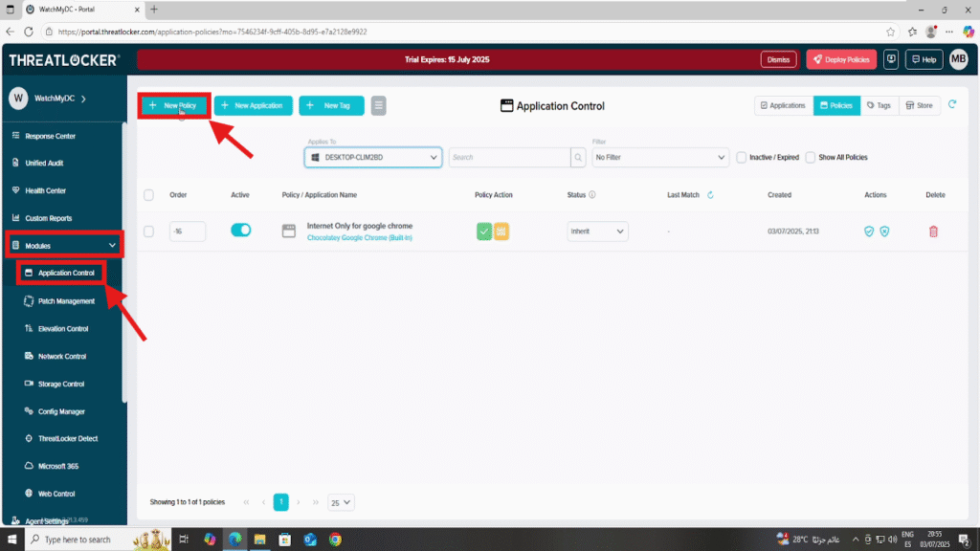This screenshot has height=551, width=980.
Task: Collapse the Modules section
Action: [64, 246]
